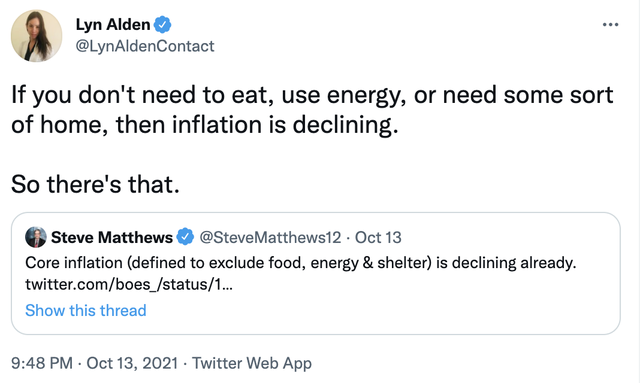Screen dimensions: 640x383
Task: Click the Oct 13, 2021 date
Action: click(x=132, y=363)
